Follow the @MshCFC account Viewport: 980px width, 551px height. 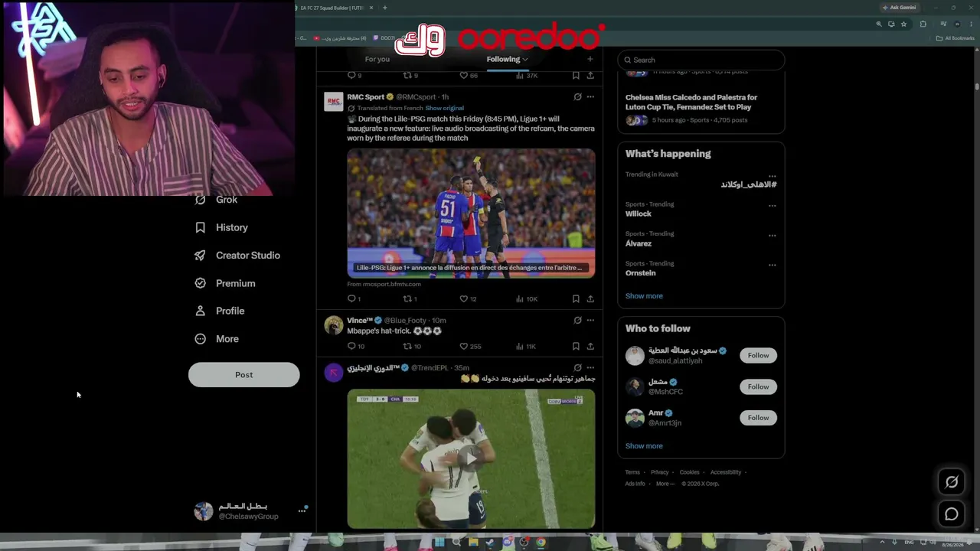click(758, 386)
